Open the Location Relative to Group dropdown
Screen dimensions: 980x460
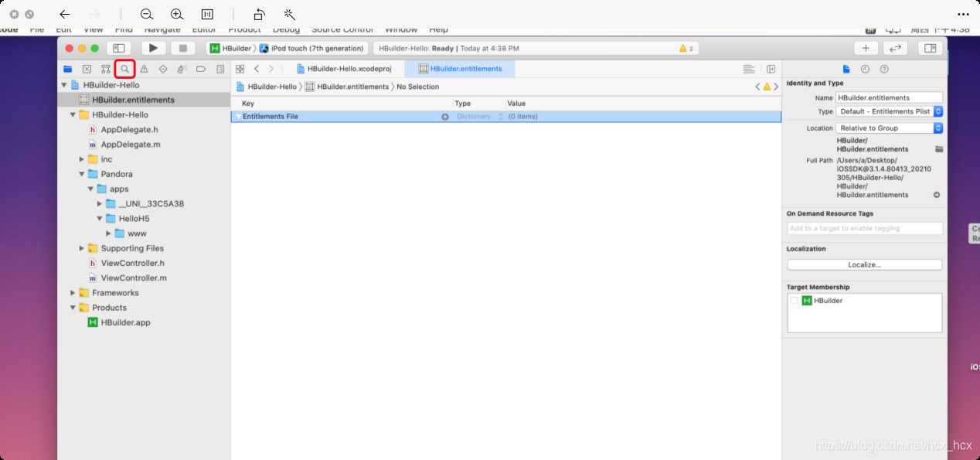(x=890, y=128)
